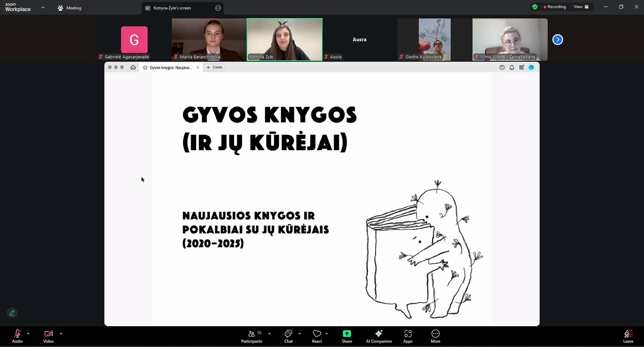Open AI Companion
644x347 pixels.
[x=379, y=336]
